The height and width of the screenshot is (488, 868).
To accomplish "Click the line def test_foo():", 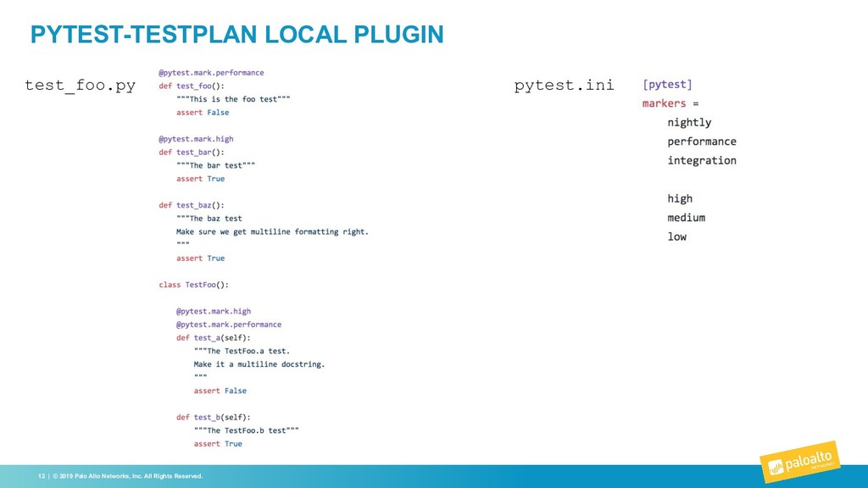I will pyautogui.click(x=192, y=86).
